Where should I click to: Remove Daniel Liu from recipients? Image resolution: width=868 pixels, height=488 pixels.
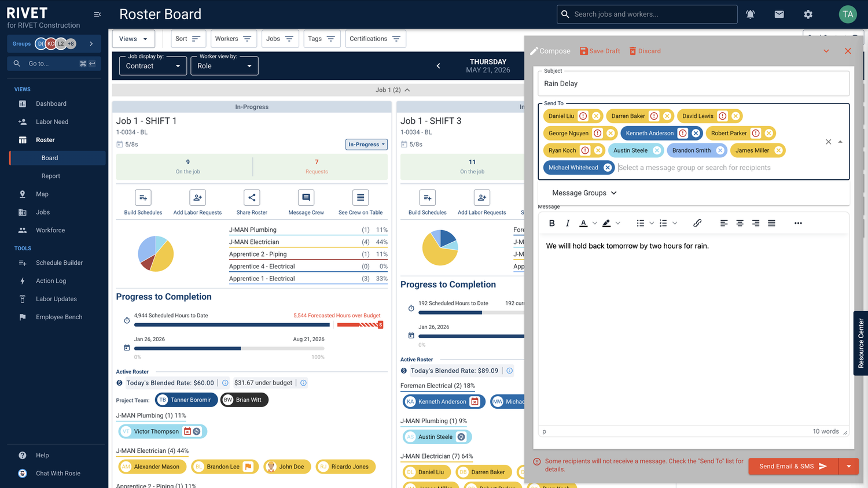(596, 116)
